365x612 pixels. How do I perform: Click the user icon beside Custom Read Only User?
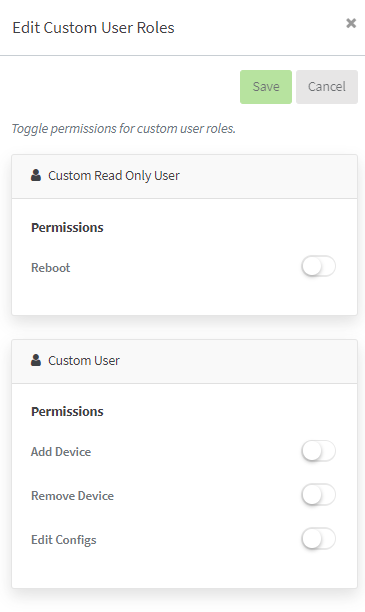[36, 175]
